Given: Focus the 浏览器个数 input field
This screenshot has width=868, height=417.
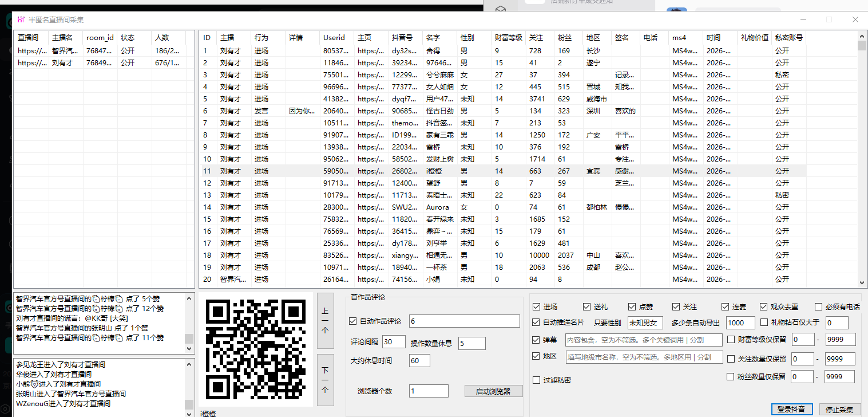Looking at the screenshot, I should (429, 391).
